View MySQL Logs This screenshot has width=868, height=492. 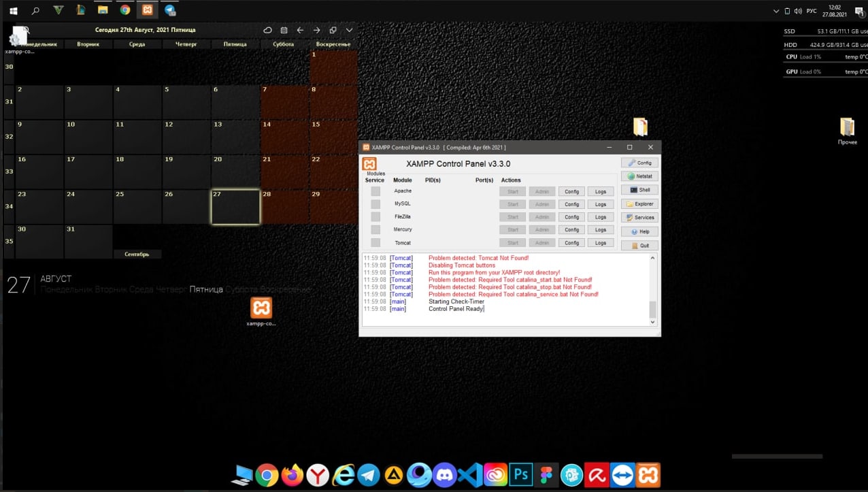[601, 204]
